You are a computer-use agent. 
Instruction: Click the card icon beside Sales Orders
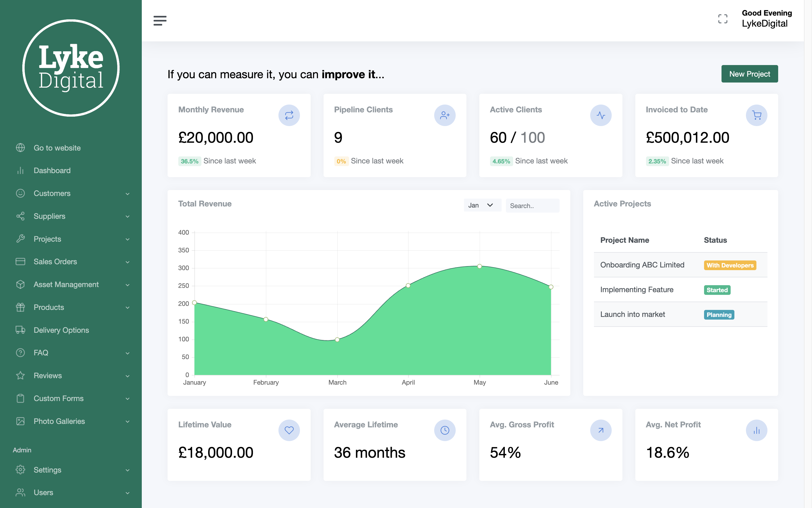(20, 261)
